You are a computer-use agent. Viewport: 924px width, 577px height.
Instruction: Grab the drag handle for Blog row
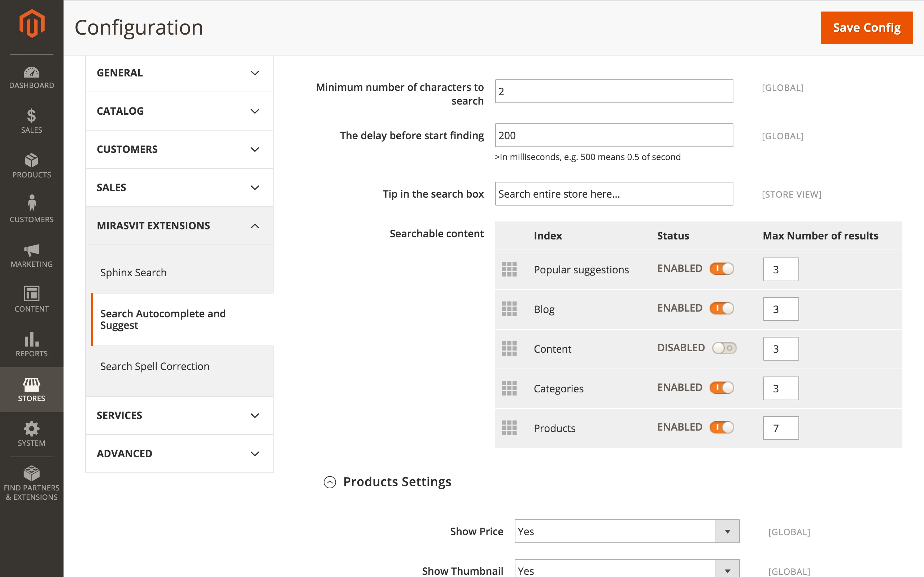(509, 309)
